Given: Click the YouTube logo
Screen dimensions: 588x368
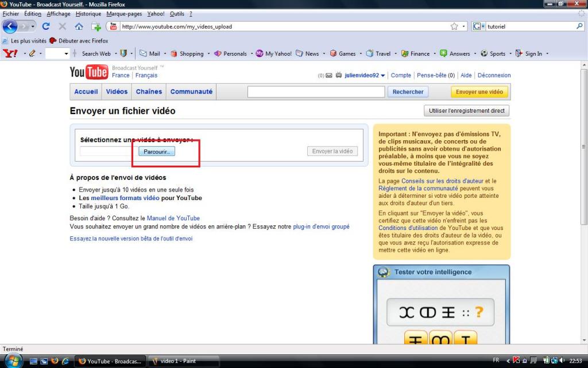Looking at the screenshot, I should point(89,72).
